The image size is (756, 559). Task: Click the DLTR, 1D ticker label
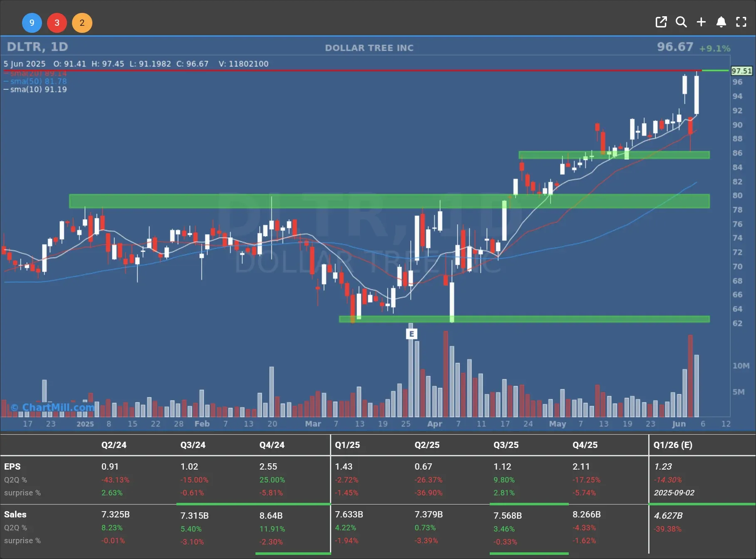click(x=37, y=47)
